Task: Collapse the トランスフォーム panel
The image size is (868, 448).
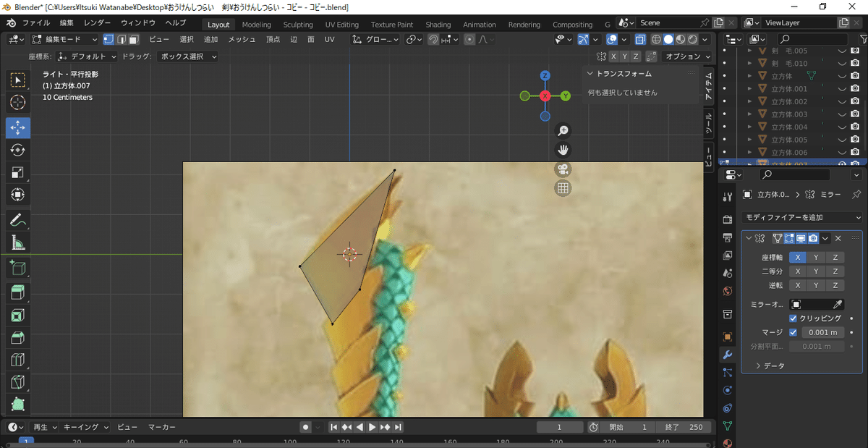Action: 590,74
